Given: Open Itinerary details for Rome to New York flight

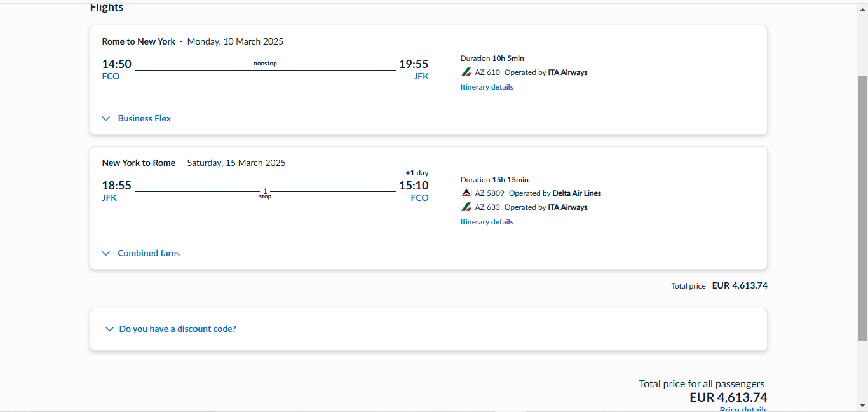Looking at the screenshot, I should click(x=487, y=87).
